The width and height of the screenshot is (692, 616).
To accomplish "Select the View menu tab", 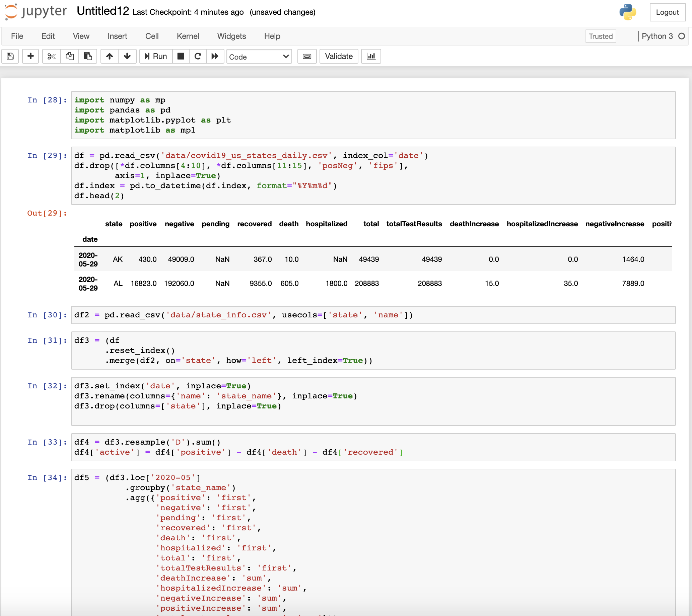I will 80,36.
